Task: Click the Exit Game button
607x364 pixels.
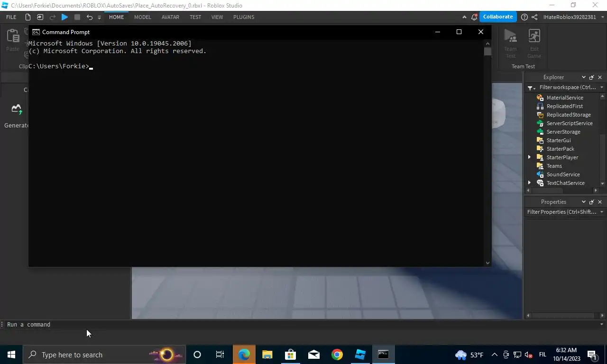Action: point(534,44)
